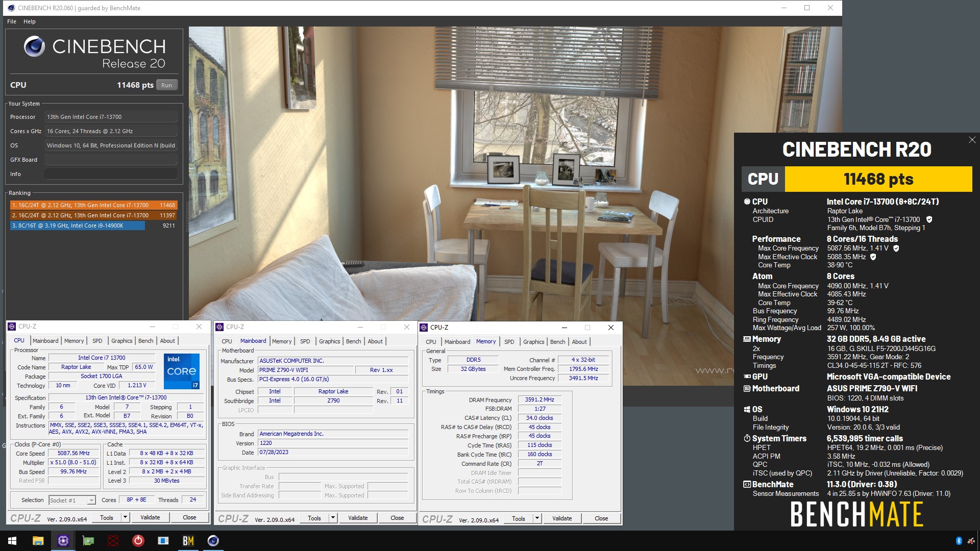This screenshot has width=980, height=551.
Task: Click the CPU-Z Memory window title icon
Action: (x=424, y=328)
